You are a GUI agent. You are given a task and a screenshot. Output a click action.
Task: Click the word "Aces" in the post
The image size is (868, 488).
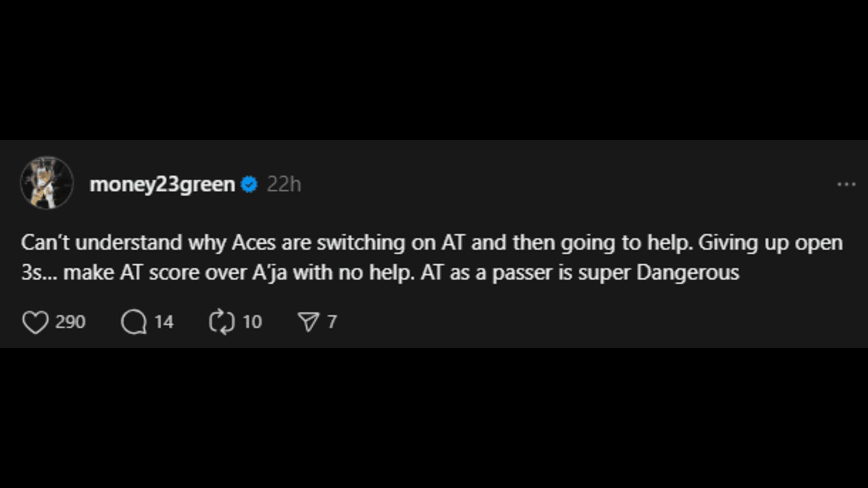(254, 243)
